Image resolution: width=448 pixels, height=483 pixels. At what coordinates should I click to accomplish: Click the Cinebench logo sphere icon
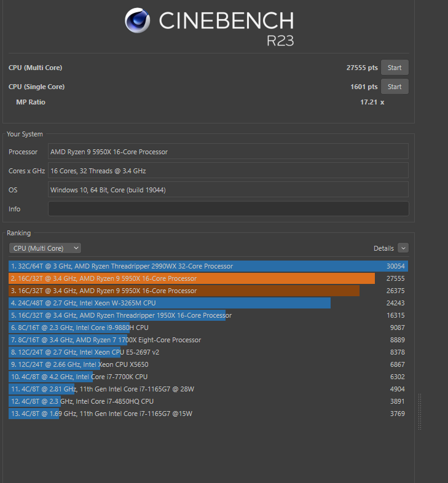tap(138, 20)
